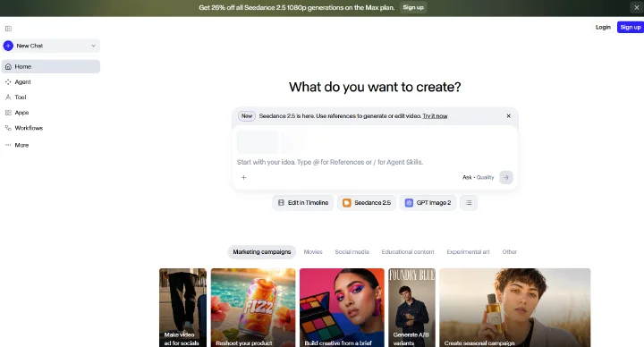Open the Create seasonal campaign card
Viewport: 644px width, 347px height.
515,308
